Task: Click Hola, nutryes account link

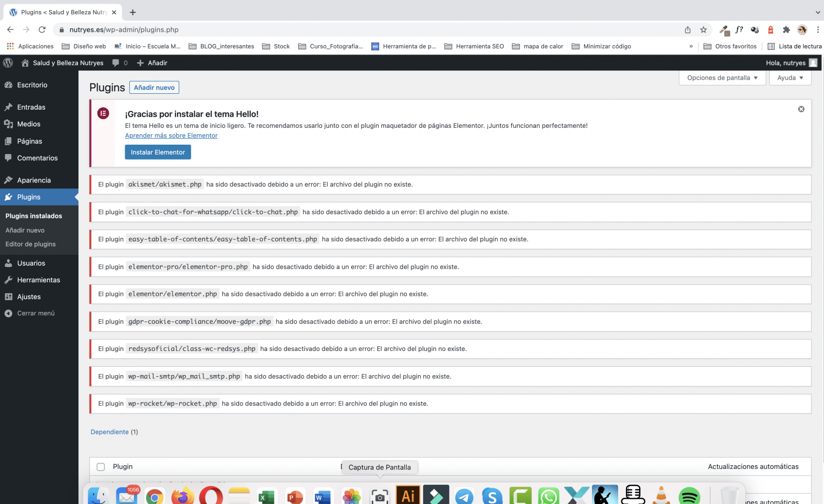Action: pos(791,63)
